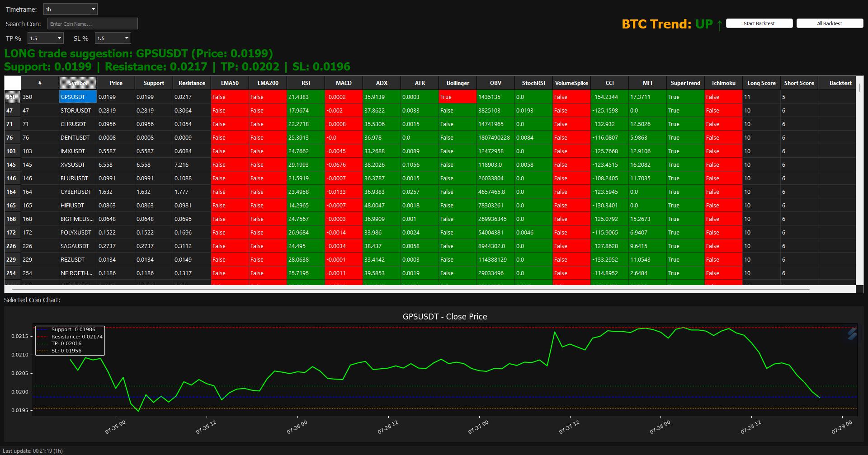Screen dimensions: 868x455
Task: Click inside the Search Coin input field
Action: [92, 23]
